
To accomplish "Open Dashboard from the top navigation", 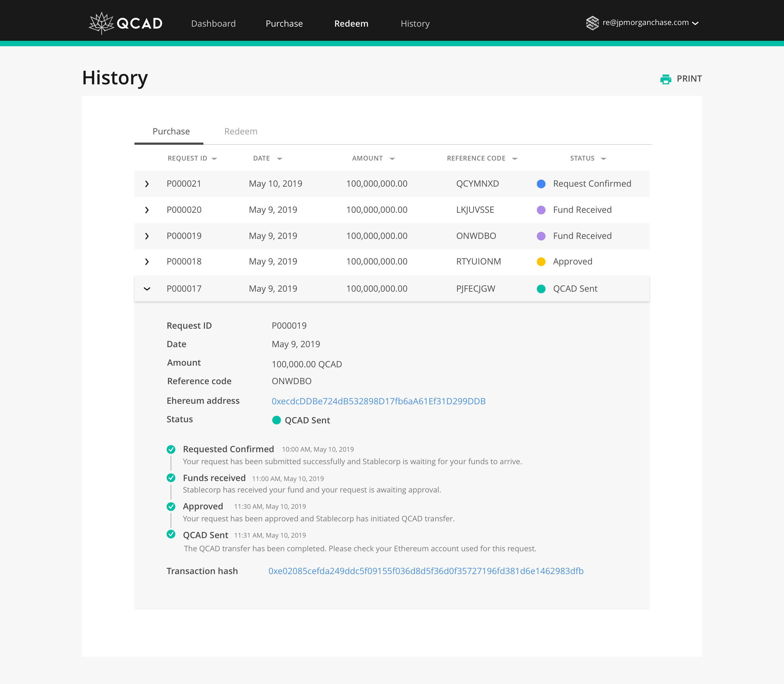I will click(x=213, y=24).
